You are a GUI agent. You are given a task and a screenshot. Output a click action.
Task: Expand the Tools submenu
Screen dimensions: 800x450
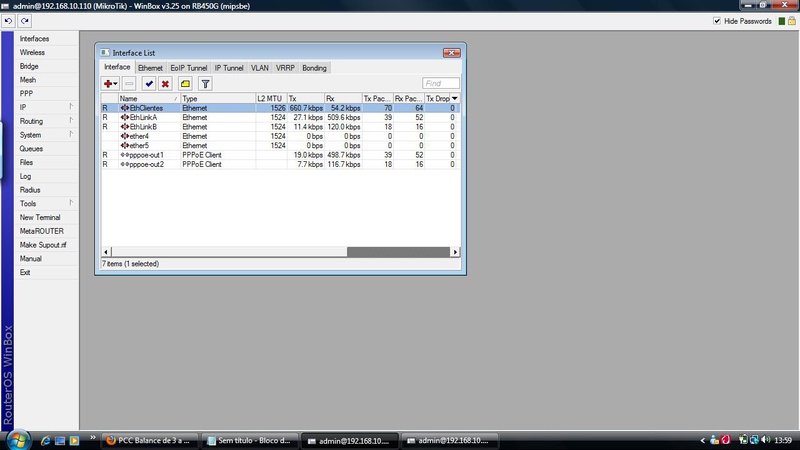pyautogui.click(x=71, y=203)
